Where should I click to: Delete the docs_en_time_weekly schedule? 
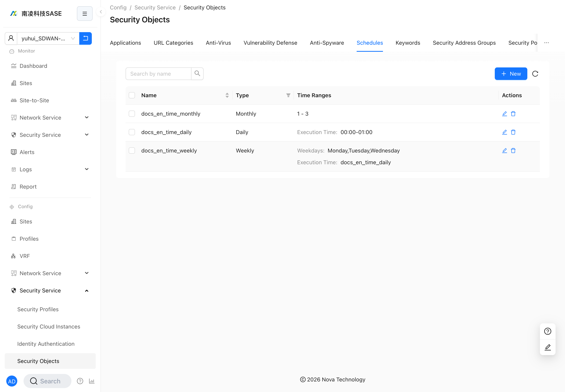point(513,151)
